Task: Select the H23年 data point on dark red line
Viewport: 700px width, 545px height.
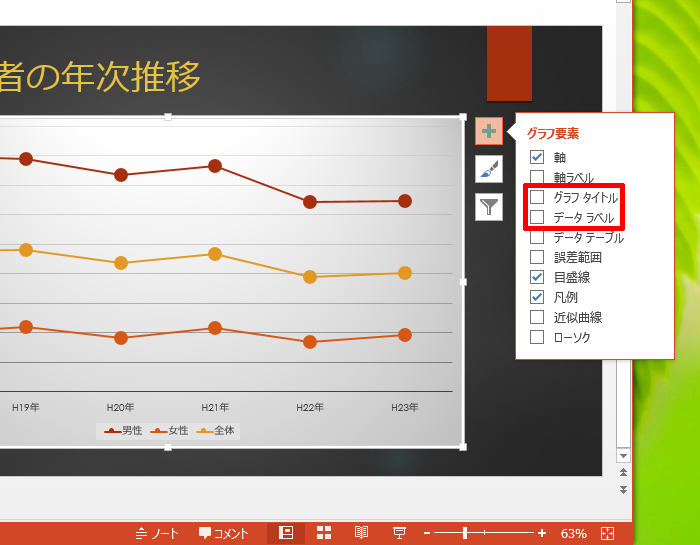Action: 404,201
